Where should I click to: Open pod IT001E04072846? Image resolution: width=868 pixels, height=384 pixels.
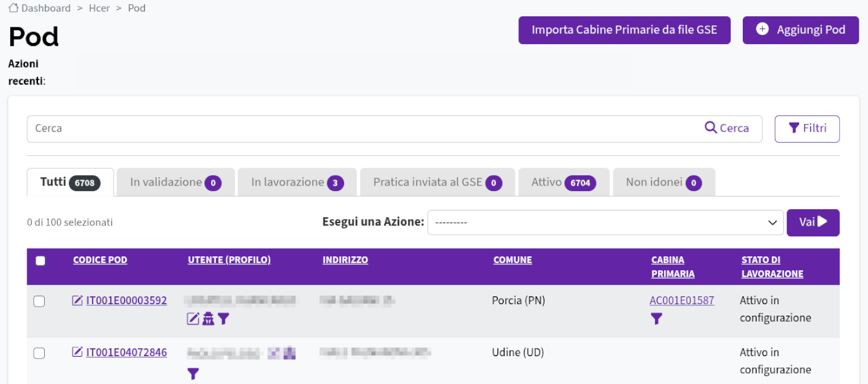click(x=126, y=353)
